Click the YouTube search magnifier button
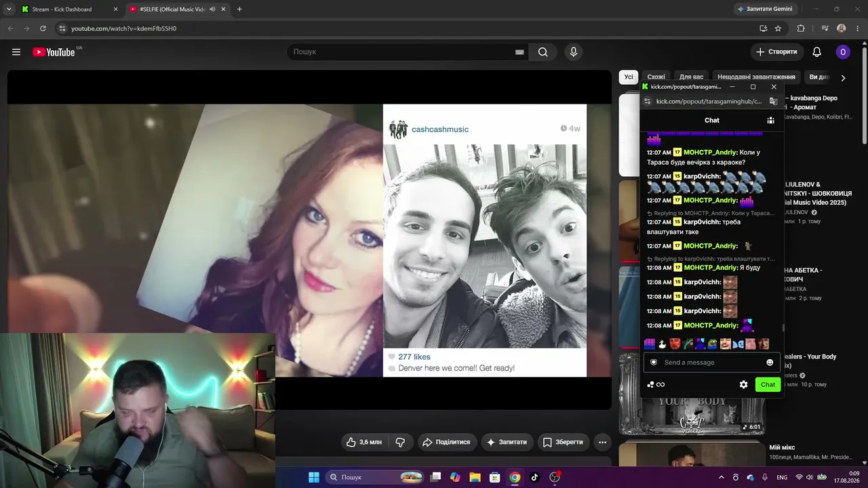Image resolution: width=868 pixels, height=488 pixels. [x=543, y=52]
